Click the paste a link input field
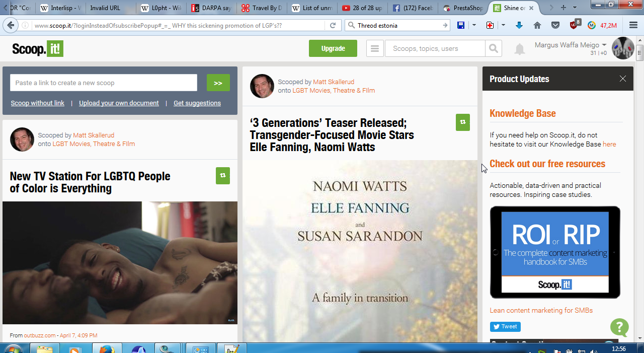 (x=104, y=83)
